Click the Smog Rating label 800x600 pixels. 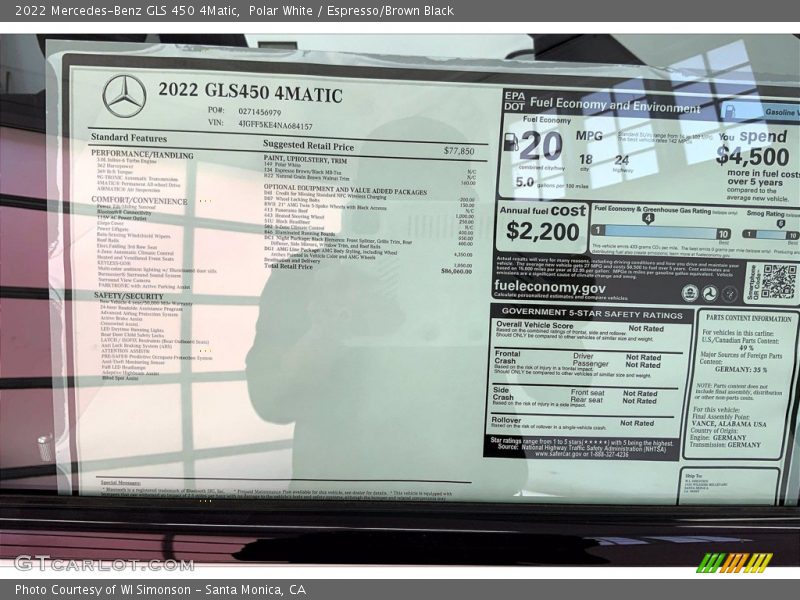click(765, 213)
